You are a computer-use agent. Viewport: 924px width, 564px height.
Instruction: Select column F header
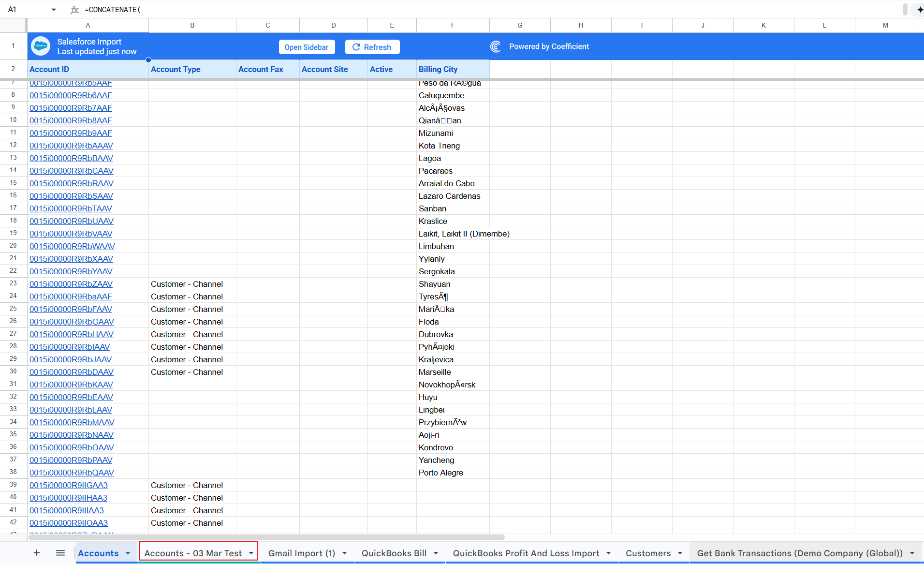453,25
